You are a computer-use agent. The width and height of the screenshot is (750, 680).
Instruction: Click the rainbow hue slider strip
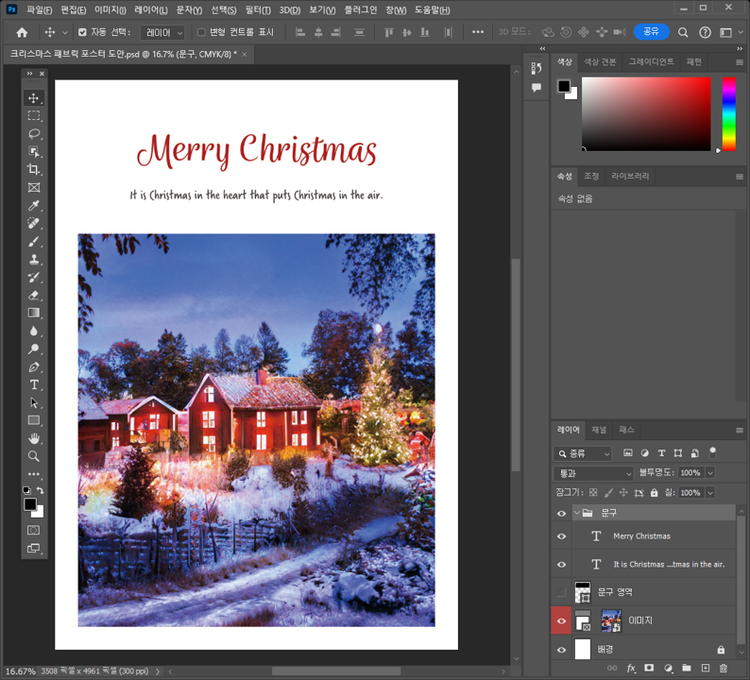729,113
